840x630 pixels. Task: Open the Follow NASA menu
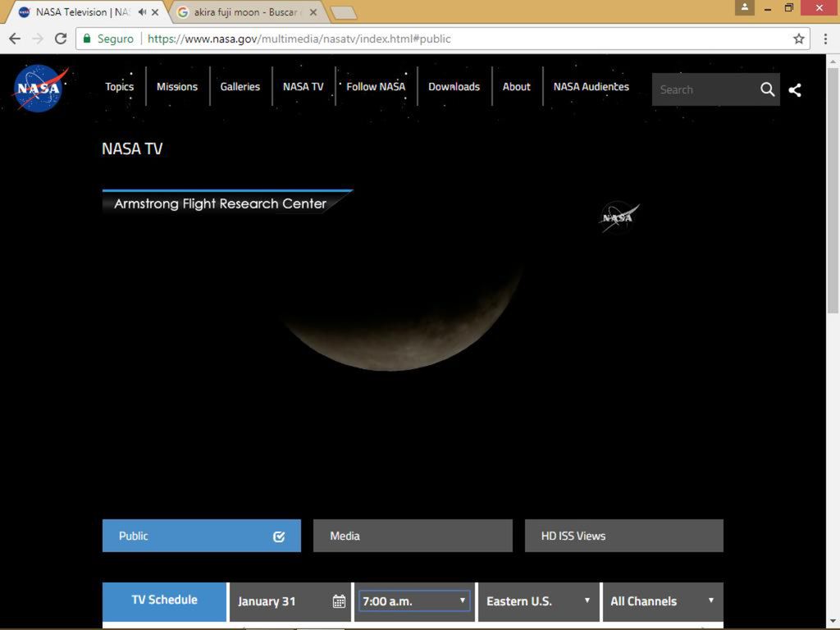[x=376, y=87]
